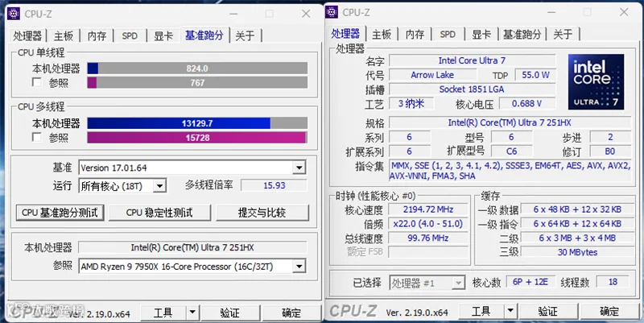
Task: Click the 本机处理器 Ultra 7 251HX name field
Action: point(192,247)
